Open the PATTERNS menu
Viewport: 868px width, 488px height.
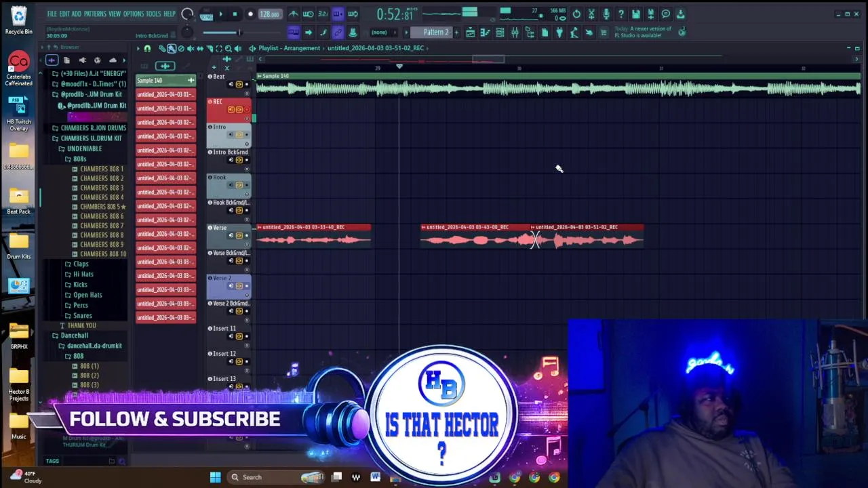pyautogui.click(x=95, y=14)
